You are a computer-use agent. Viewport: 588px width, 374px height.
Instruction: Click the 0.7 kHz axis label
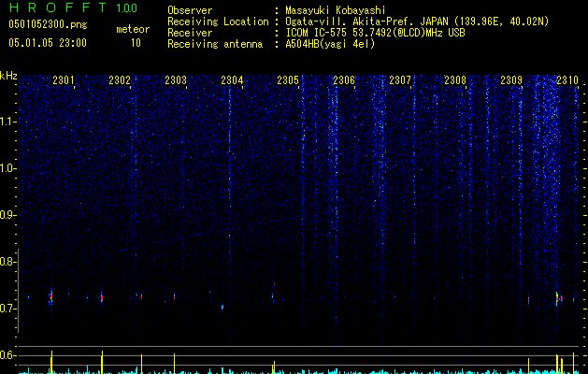(x=7, y=309)
